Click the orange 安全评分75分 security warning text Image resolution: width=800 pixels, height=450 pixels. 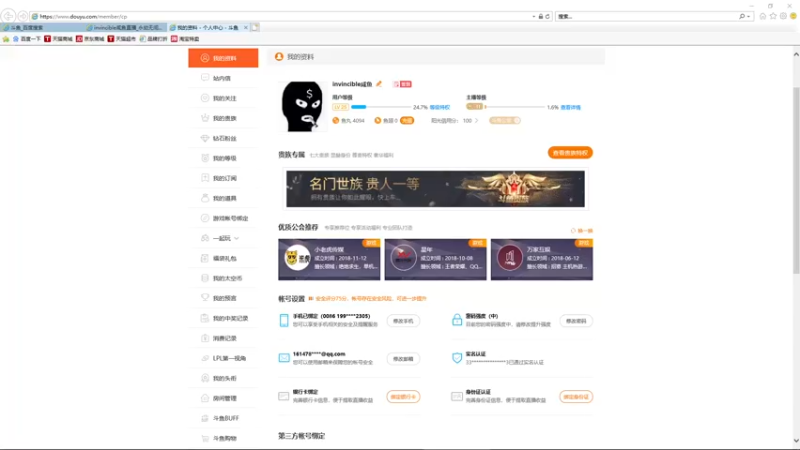click(x=371, y=298)
